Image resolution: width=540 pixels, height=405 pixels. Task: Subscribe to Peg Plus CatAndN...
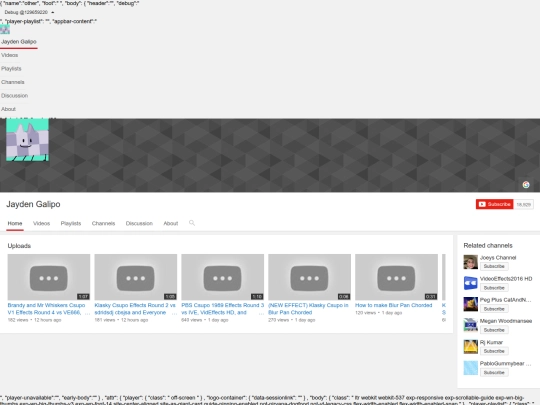click(494, 309)
